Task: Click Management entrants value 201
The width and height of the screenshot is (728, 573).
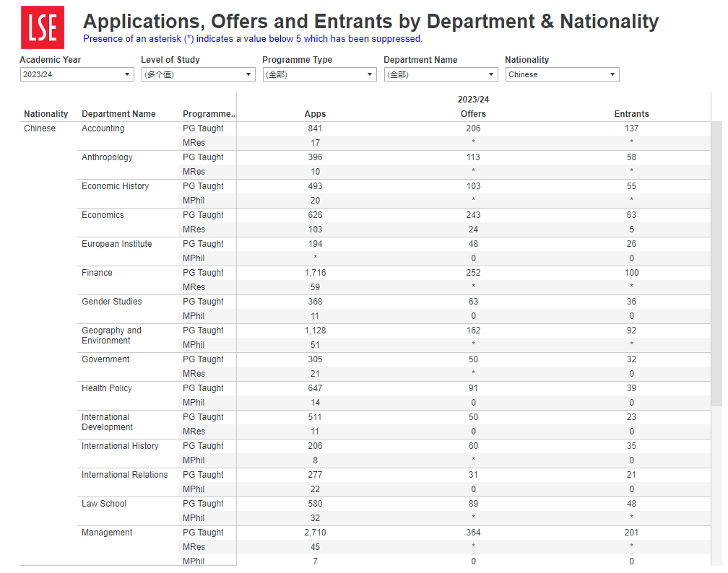Action: pyautogui.click(x=631, y=532)
